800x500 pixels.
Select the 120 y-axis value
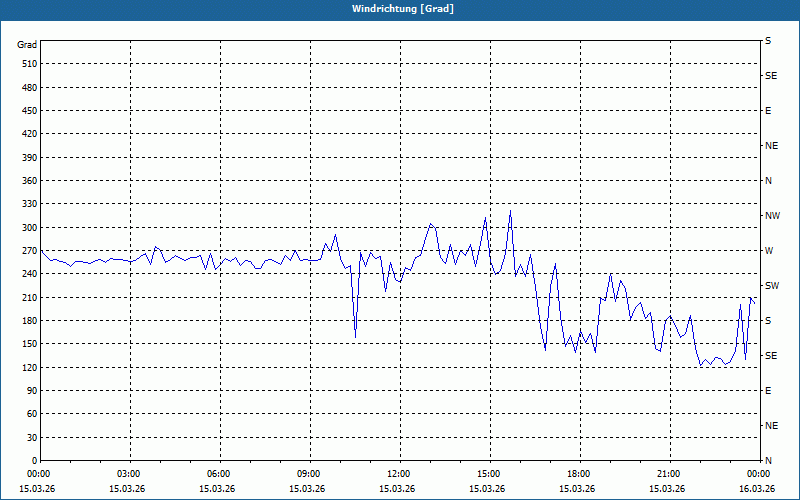tap(29, 367)
